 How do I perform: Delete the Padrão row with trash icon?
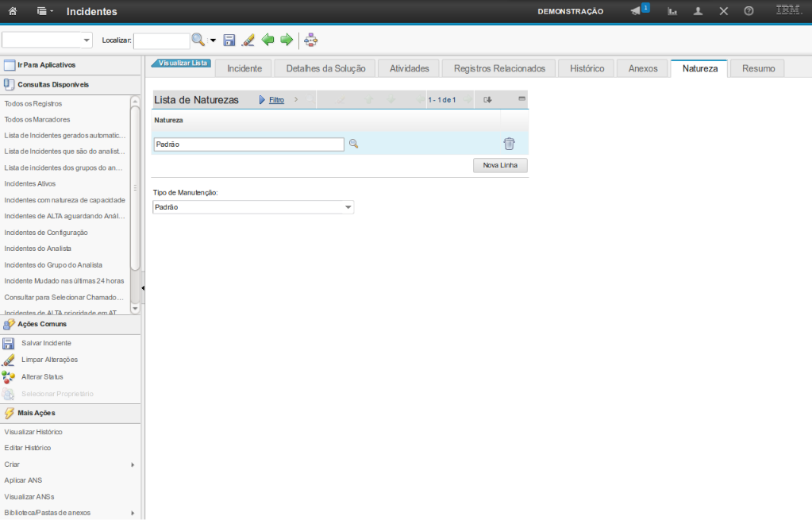[509, 144]
